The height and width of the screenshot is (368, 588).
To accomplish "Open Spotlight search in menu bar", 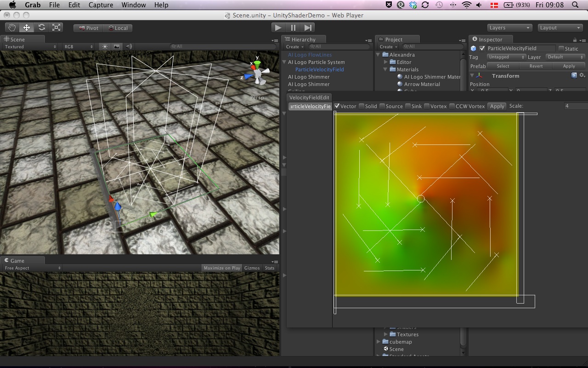I will (575, 5).
